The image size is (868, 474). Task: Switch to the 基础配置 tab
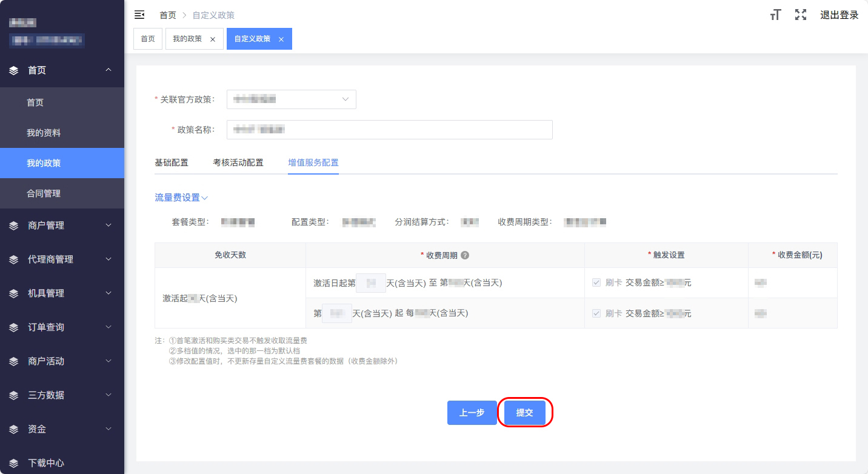click(172, 162)
